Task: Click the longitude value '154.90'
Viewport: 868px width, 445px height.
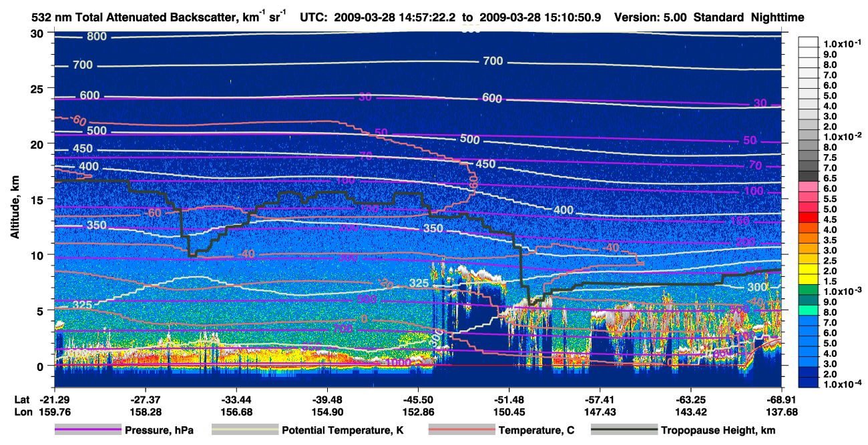Action: (x=327, y=412)
